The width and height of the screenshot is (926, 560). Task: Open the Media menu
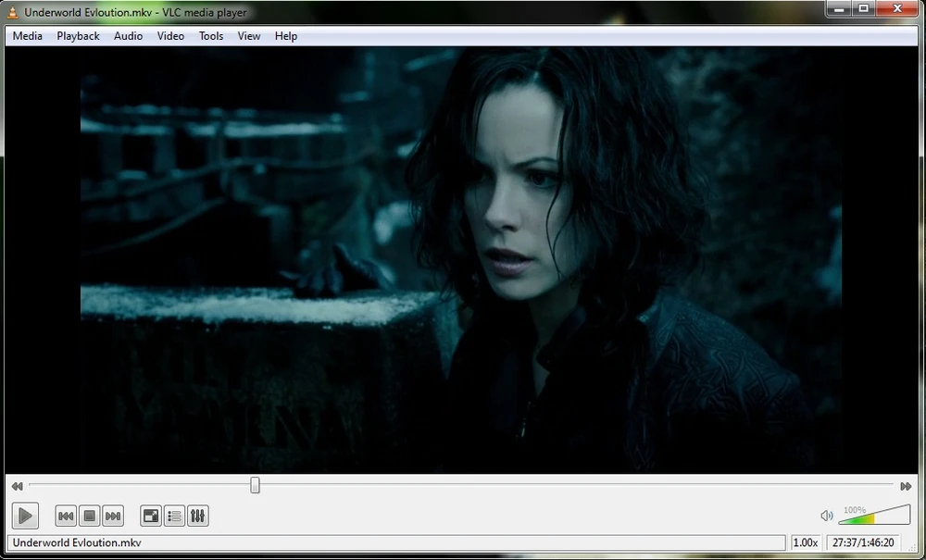tap(27, 36)
